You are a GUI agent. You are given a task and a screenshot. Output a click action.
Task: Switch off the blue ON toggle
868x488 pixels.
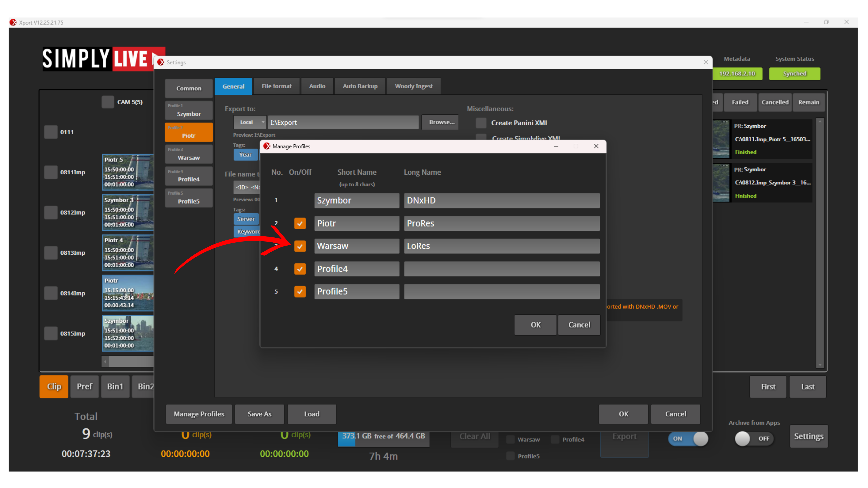click(x=688, y=439)
